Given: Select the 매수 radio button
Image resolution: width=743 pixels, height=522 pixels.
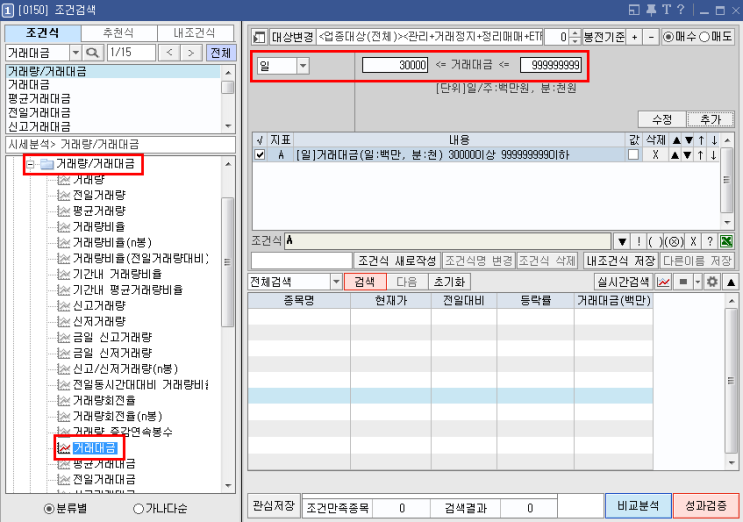Looking at the screenshot, I should click(x=668, y=37).
